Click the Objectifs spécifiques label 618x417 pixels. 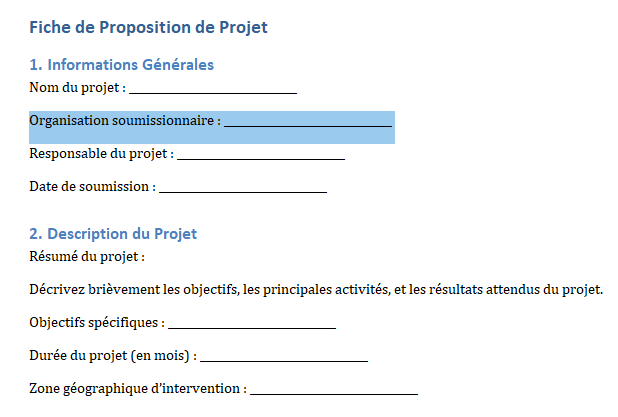point(97,323)
